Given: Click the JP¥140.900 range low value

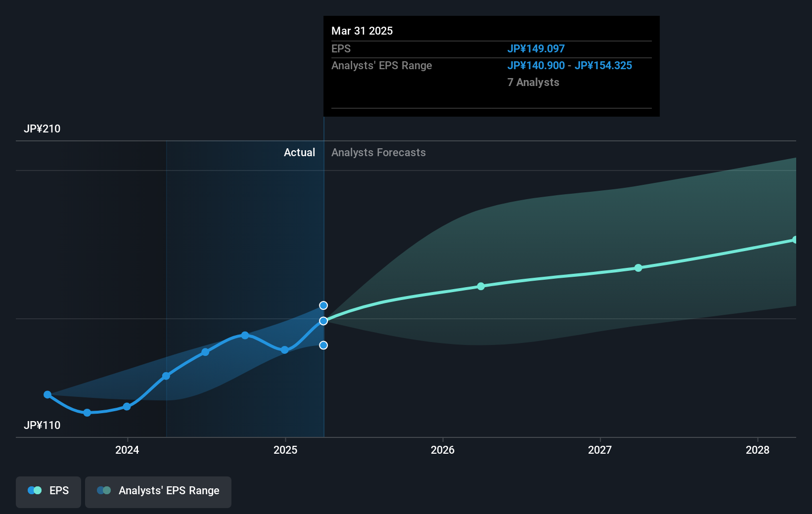Looking at the screenshot, I should [x=536, y=65].
